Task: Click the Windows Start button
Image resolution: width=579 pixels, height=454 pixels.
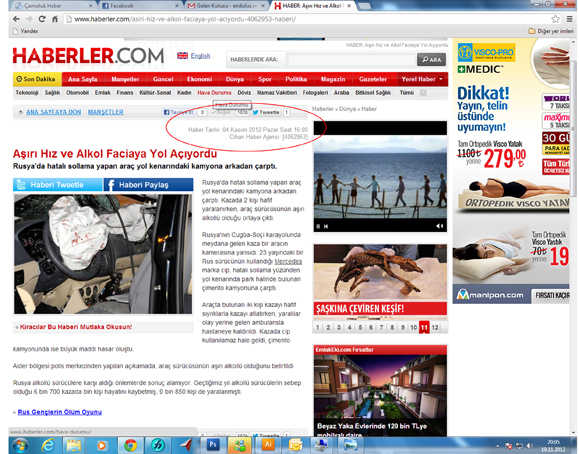Action: pos(20,445)
